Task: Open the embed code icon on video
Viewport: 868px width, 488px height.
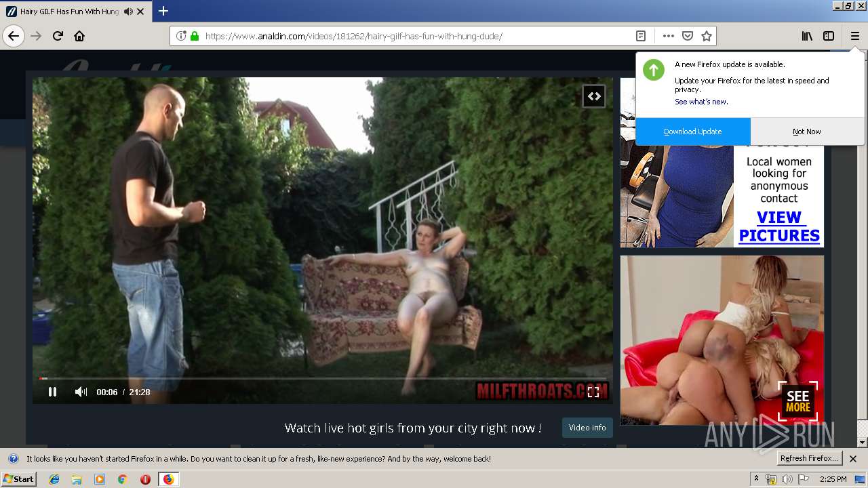Action: pos(593,96)
